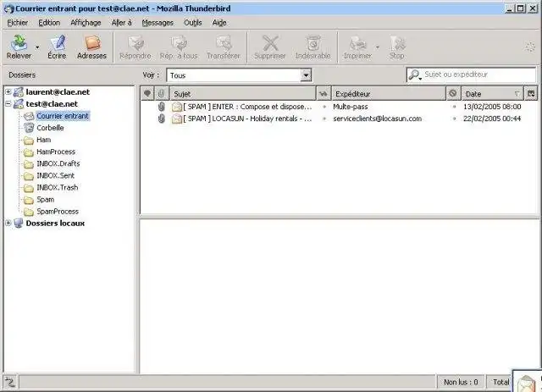Click the date 22/02/2005 00:44
The image size is (542, 392).
pos(492,119)
